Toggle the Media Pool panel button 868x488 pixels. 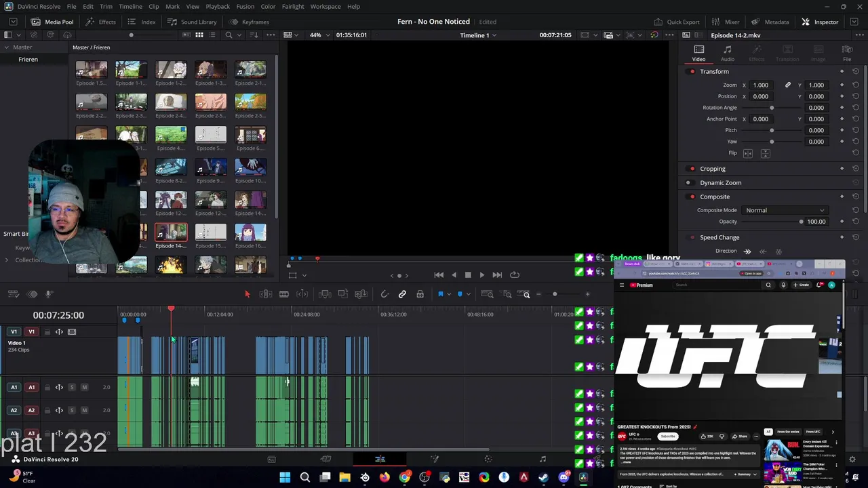tap(52, 22)
